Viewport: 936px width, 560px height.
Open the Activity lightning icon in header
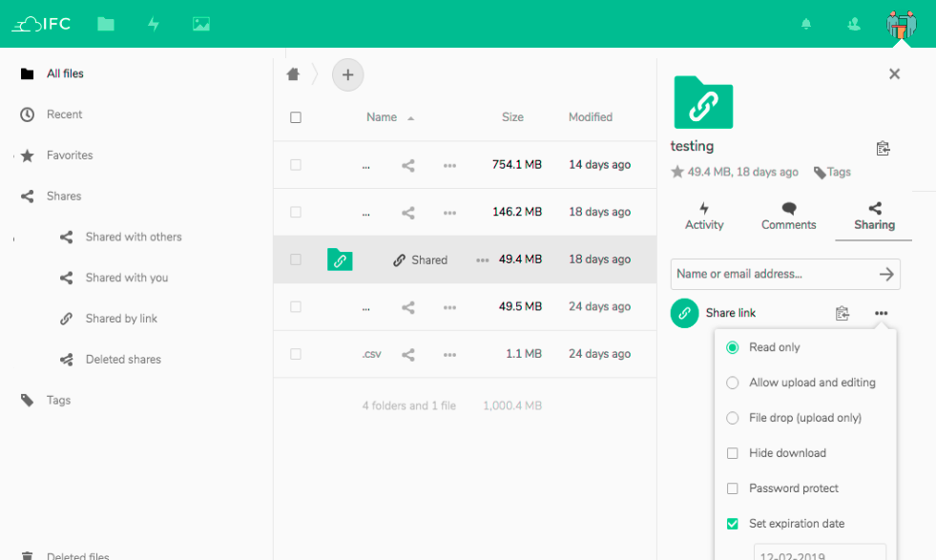point(154,24)
